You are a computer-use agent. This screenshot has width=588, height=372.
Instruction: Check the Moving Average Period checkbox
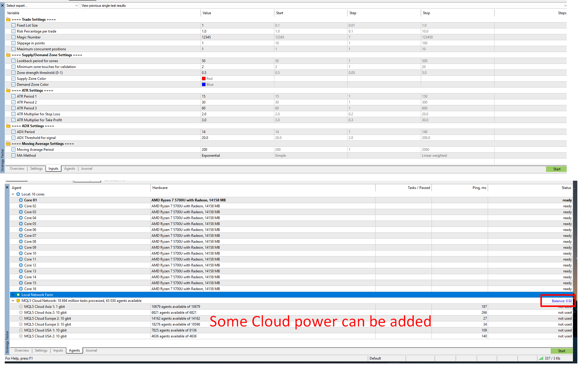(14, 150)
